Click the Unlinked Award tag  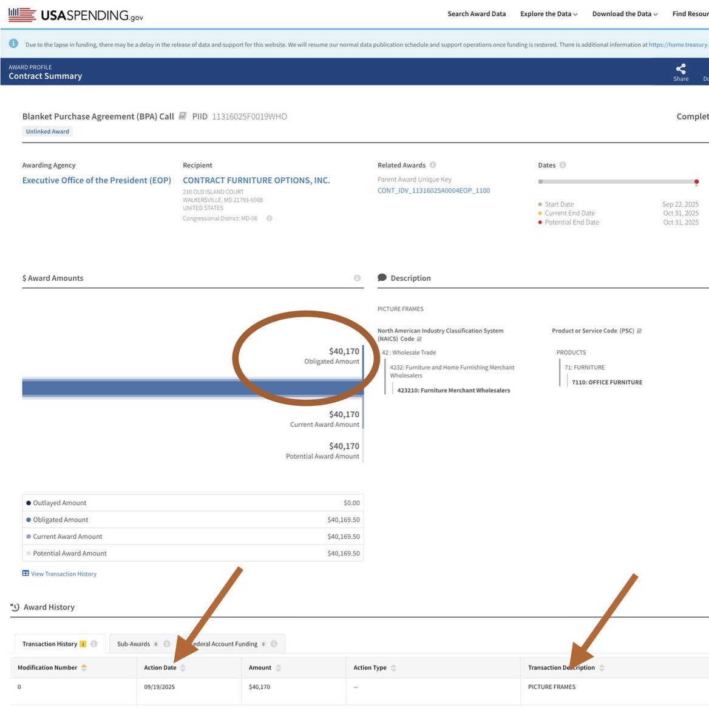coord(47,132)
